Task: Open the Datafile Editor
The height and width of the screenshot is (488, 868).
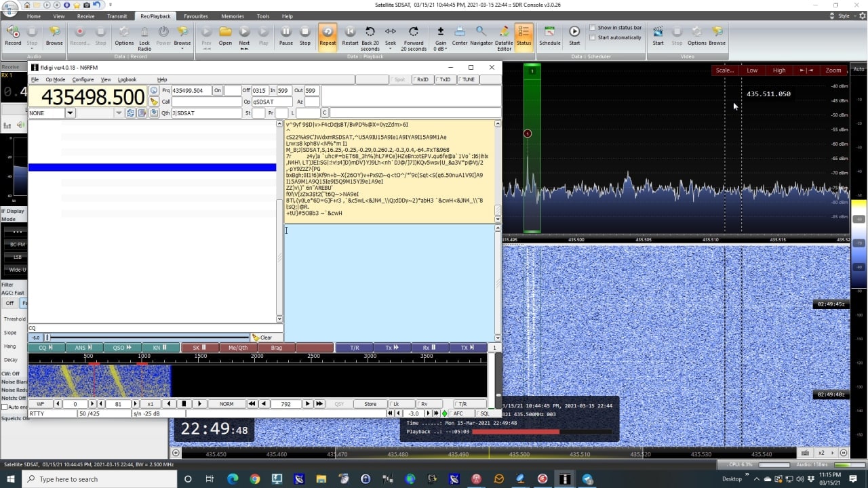Action: pyautogui.click(x=504, y=35)
